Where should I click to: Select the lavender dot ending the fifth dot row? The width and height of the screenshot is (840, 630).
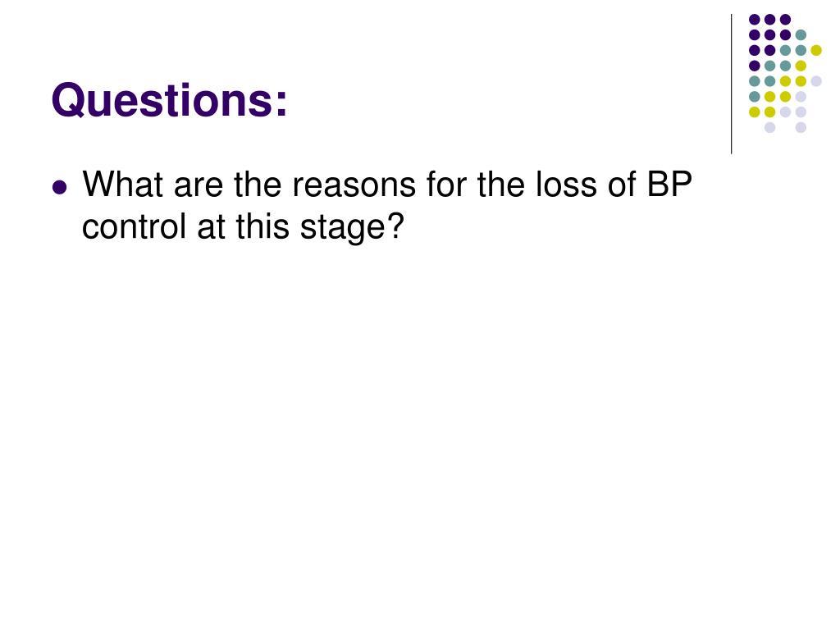[816, 81]
